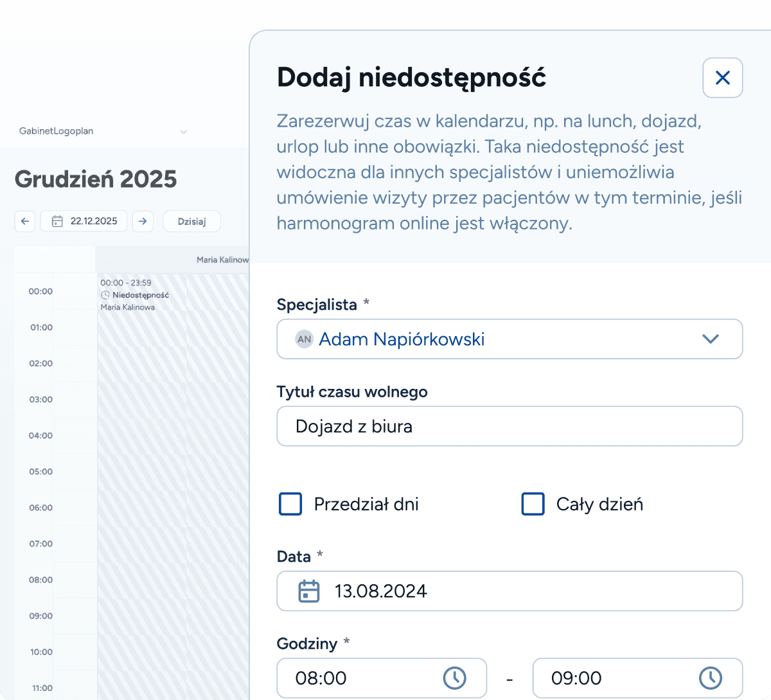Open the clock picker for the 09:00 time
Image resolution: width=771 pixels, height=700 pixels.
[x=711, y=678]
